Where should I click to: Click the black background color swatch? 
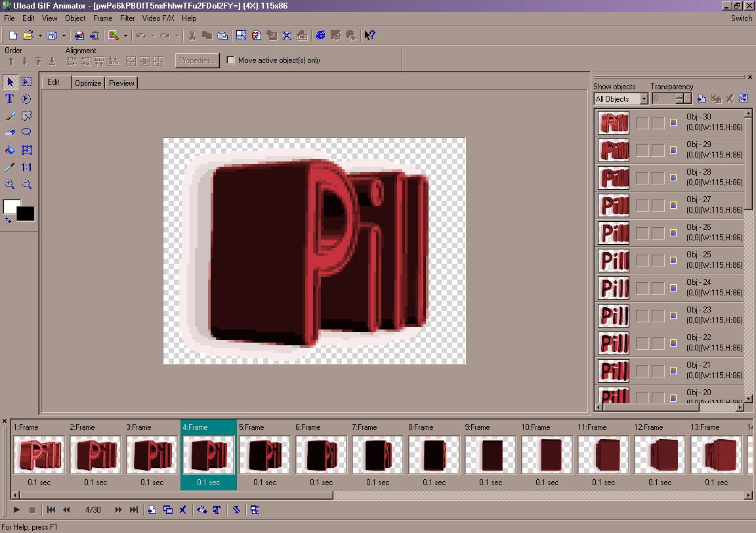[x=26, y=214]
